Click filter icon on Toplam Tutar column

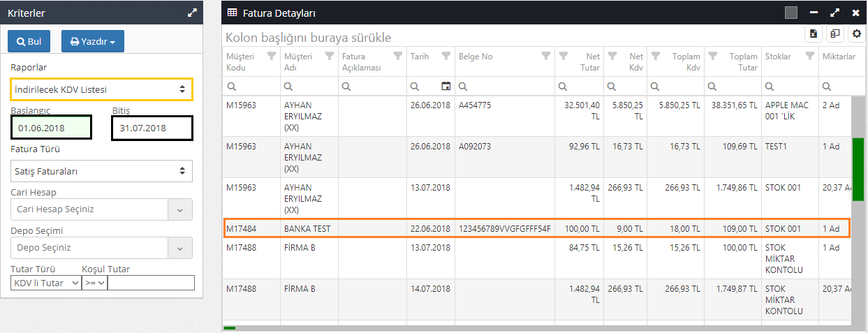click(x=711, y=57)
